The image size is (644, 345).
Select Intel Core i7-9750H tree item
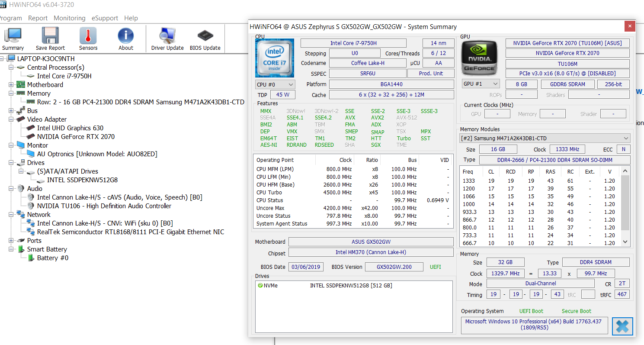(x=64, y=76)
